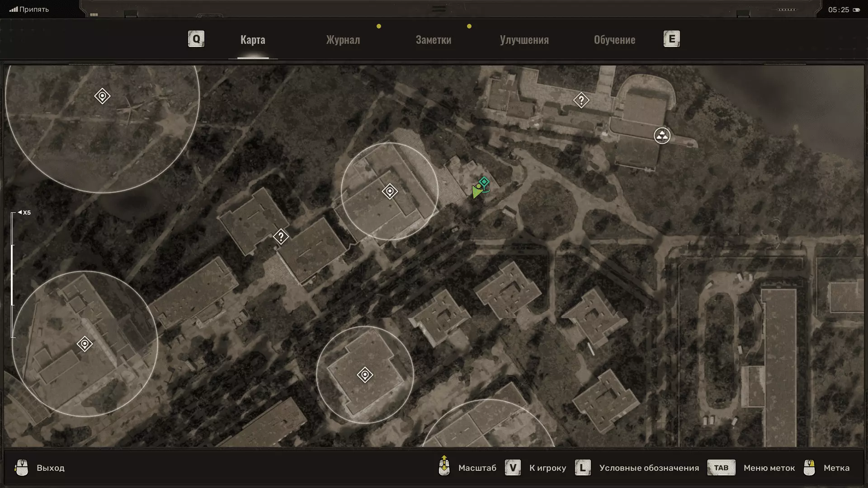Open the Улучшения tab

click(524, 40)
